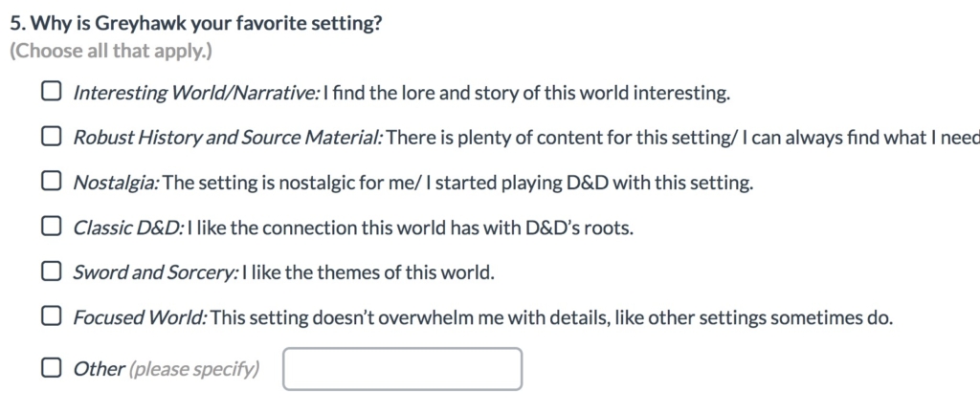The height and width of the screenshot is (413, 980).
Task: Click the italic 'Classic D&D:' label text
Action: (x=129, y=228)
